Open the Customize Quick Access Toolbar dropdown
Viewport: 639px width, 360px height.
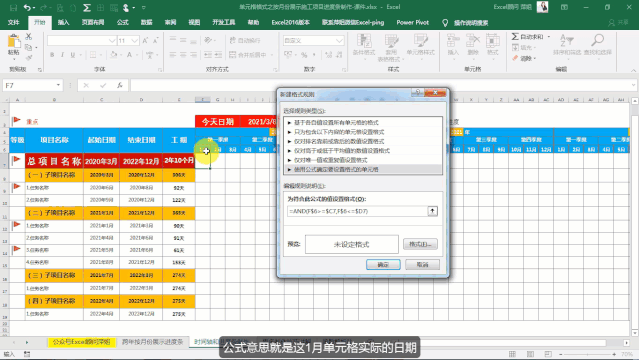(143, 8)
